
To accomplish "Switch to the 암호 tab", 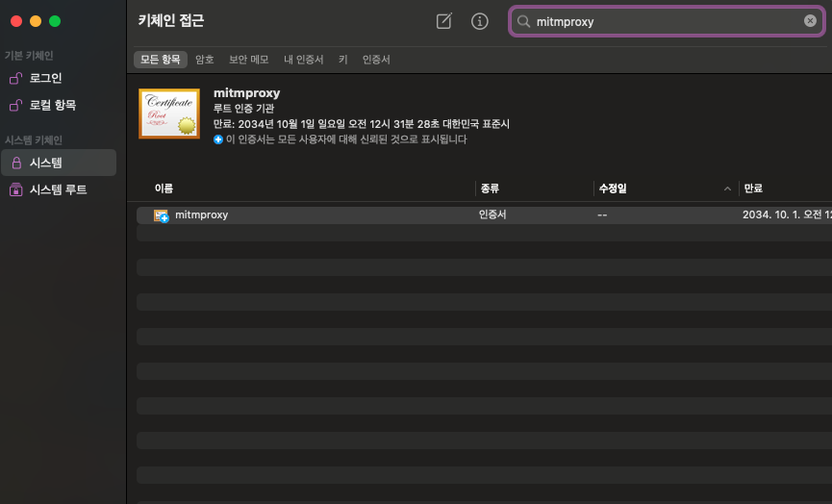I will click(x=205, y=60).
